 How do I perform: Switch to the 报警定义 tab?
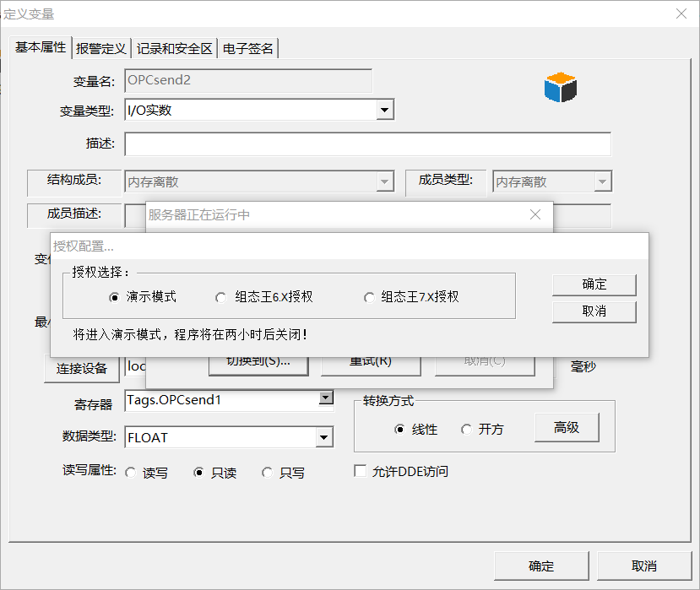click(100, 48)
